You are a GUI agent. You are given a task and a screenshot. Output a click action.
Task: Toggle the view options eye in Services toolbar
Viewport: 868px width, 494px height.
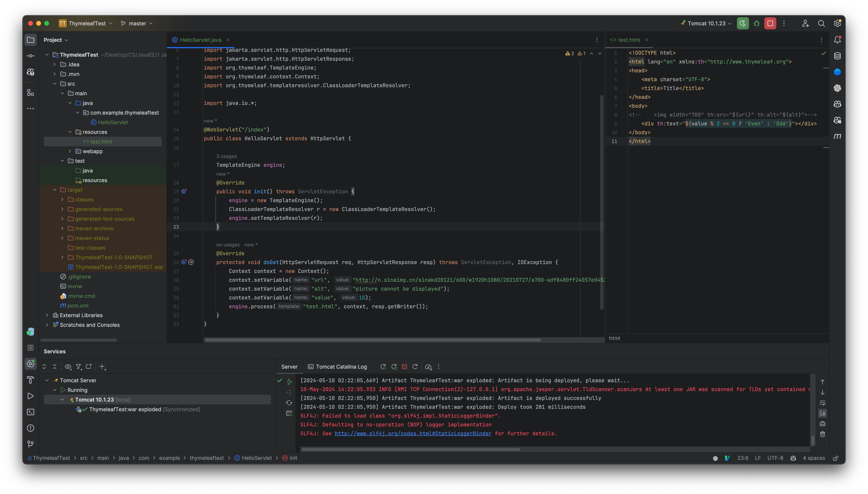coord(68,367)
